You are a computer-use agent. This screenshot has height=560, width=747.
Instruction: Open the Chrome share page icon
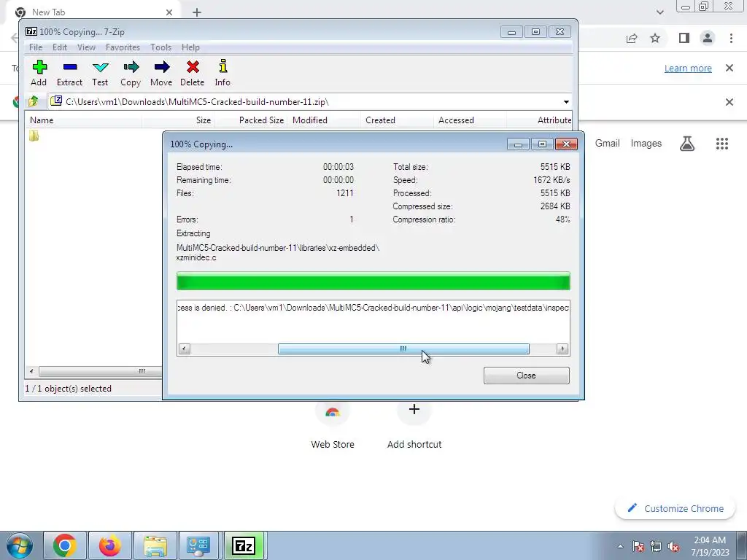pyautogui.click(x=632, y=39)
